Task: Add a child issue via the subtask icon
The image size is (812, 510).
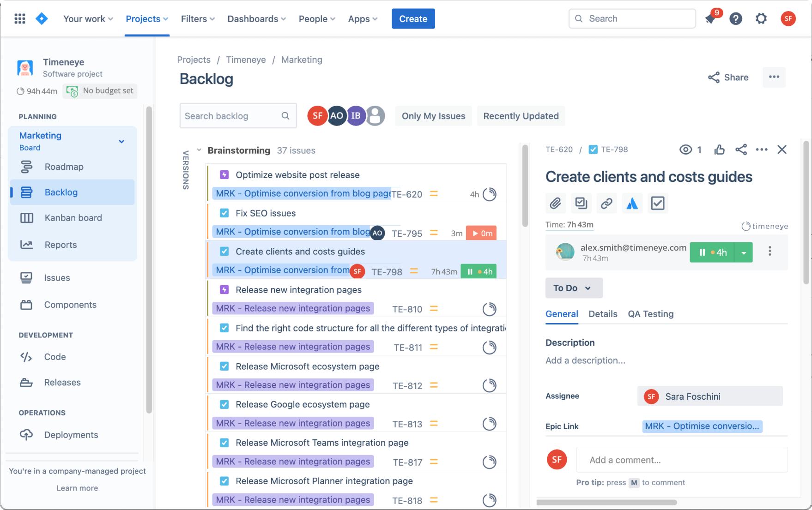Action: (x=581, y=203)
